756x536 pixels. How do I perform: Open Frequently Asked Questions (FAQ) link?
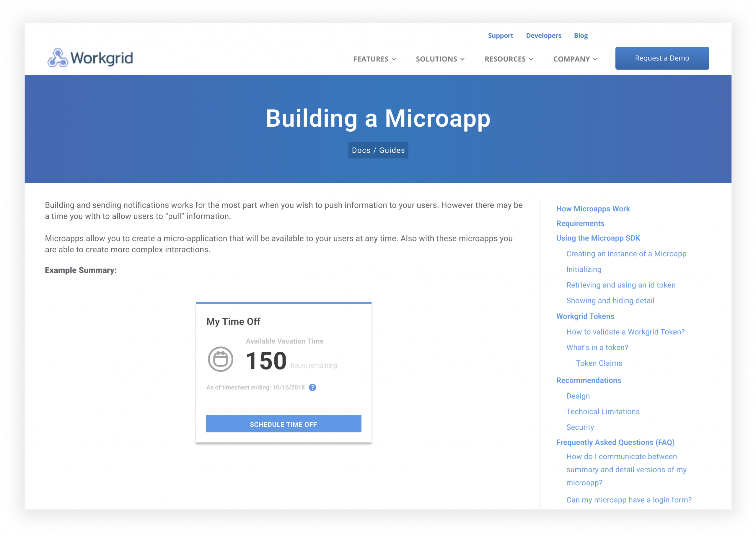(615, 442)
